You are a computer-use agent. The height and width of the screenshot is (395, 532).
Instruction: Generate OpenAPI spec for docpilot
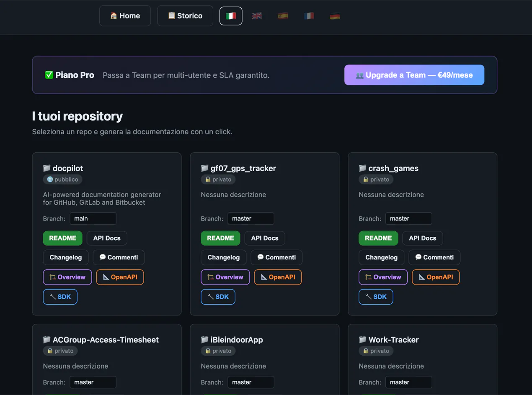[120, 277]
